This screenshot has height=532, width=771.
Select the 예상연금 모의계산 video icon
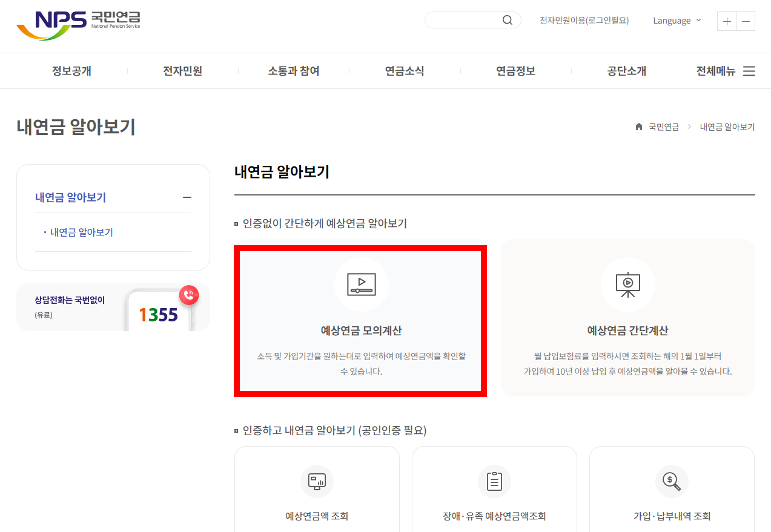(x=360, y=284)
